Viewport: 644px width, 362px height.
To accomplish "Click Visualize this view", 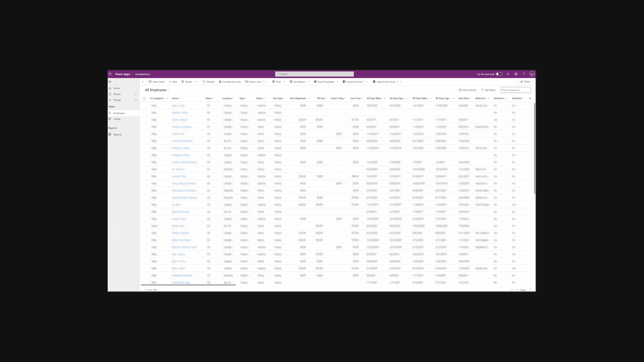I will 230,82.
